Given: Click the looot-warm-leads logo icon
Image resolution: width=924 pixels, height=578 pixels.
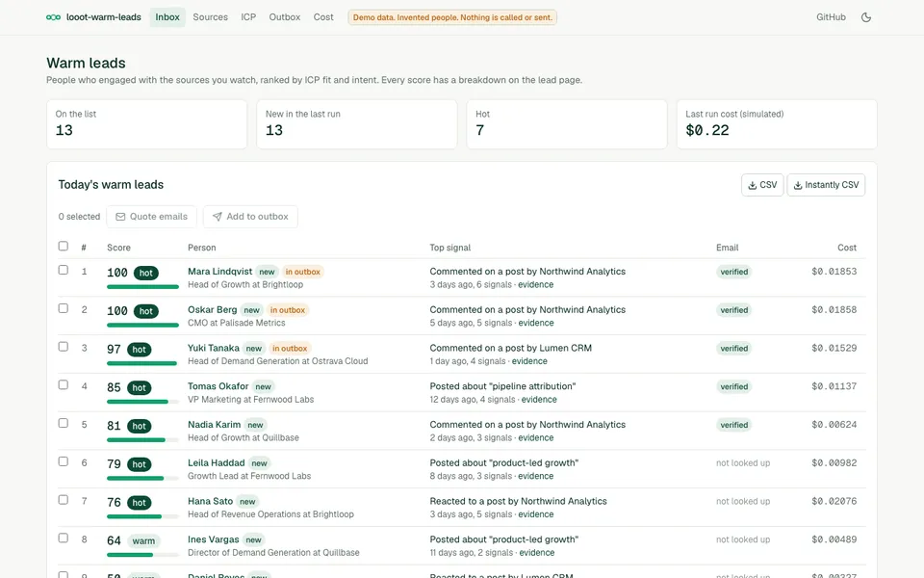Looking at the screenshot, I should pos(53,17).
